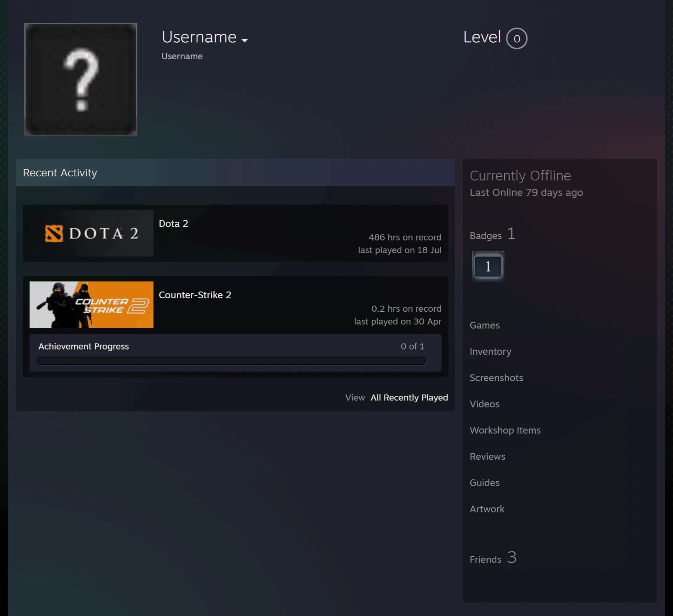This screenshot has width=673, height=616.
Task: Open the Inventory page
Action: [x=490, y=351]
